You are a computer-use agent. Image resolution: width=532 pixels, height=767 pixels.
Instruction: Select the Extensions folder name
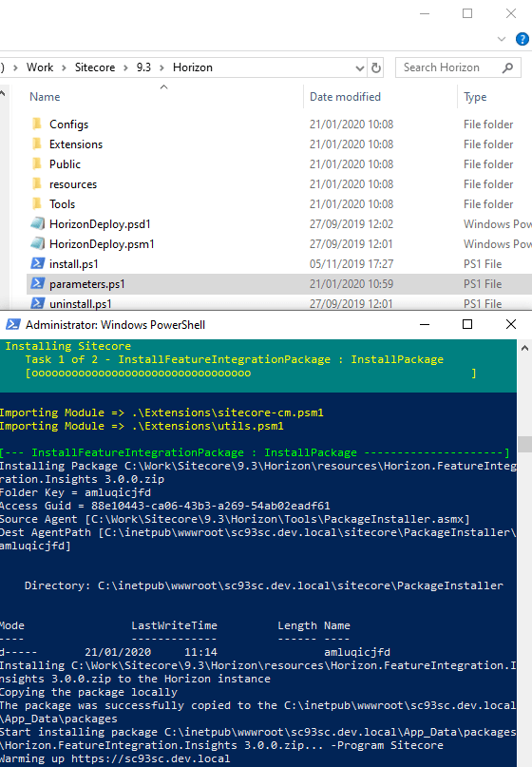(76, 144)
